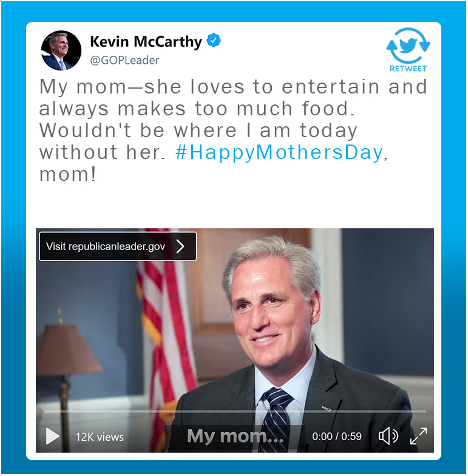Click the video progress bar
The height and width of the screenshot is (476, 468).
[x=236, y=412]
